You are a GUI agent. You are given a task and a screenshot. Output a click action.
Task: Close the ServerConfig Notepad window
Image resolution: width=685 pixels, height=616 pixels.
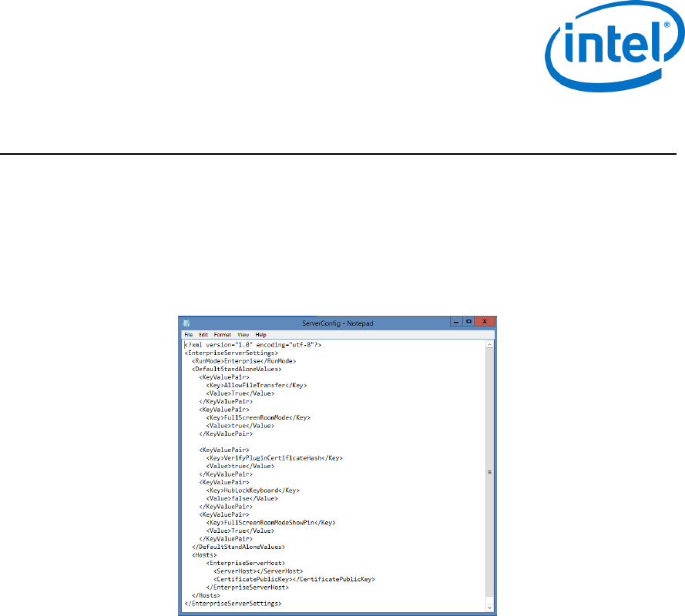(x=485, y=322)
